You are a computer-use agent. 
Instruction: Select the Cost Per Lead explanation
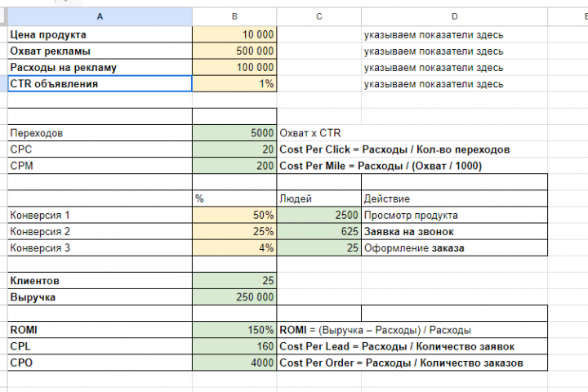[x=397, y=346]
